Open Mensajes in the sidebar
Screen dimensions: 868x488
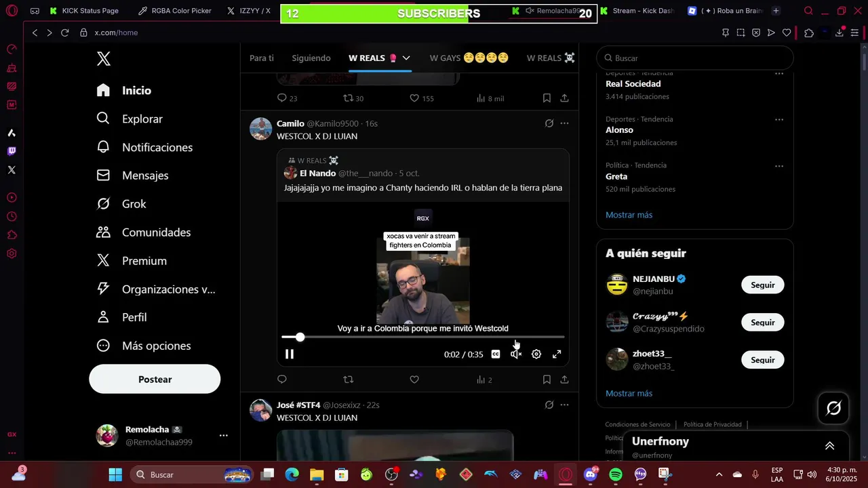point(132,176)
